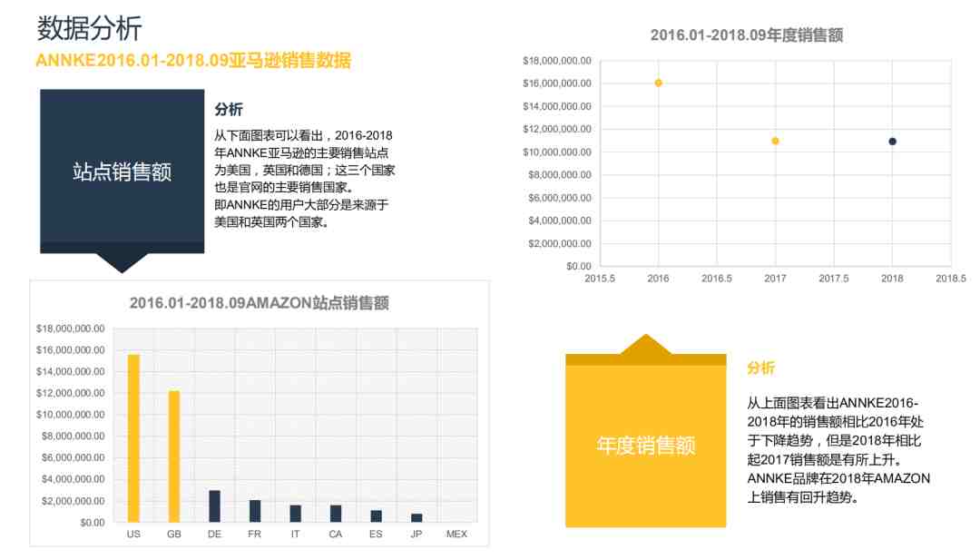Click the 2018 dark data point in scatter chart
Screen dimensions: 980x559
pos(893,142)
